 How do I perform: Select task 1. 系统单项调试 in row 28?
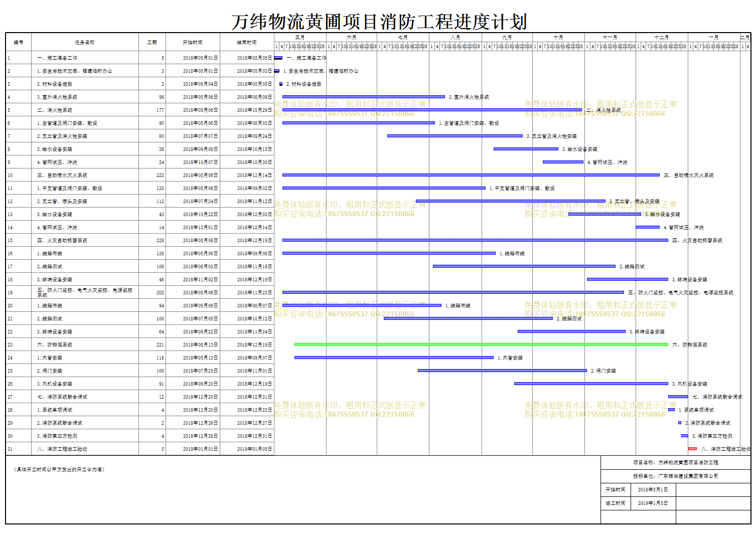pos(55,410)
